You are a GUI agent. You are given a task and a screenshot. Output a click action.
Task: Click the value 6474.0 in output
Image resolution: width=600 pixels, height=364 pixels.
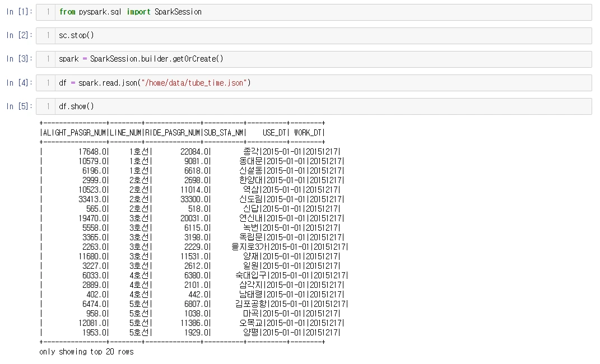pos(94,304)
